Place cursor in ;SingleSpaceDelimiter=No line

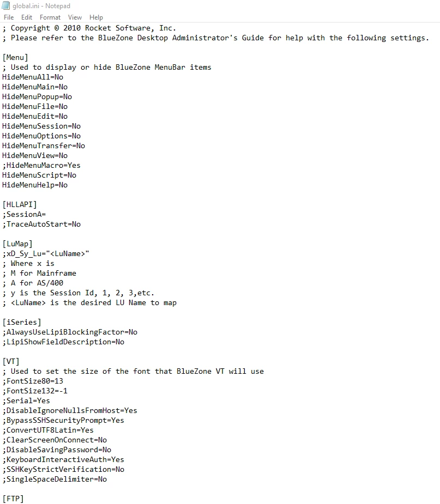(x=55, y=479)
